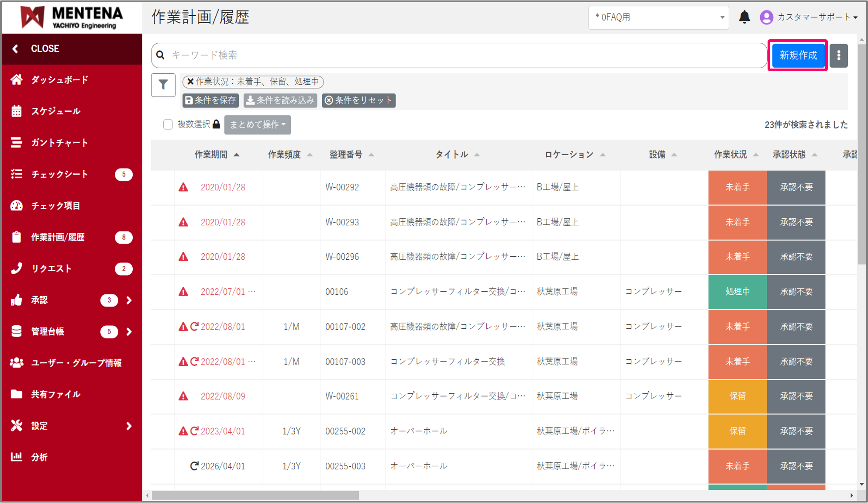Open the 0FAQ用 workspace dropdown
Screen dimensions: 868x503
(658, 18)
